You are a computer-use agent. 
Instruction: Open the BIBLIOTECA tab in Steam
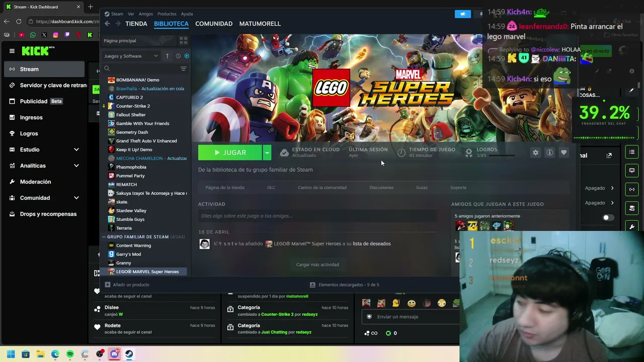171,24
